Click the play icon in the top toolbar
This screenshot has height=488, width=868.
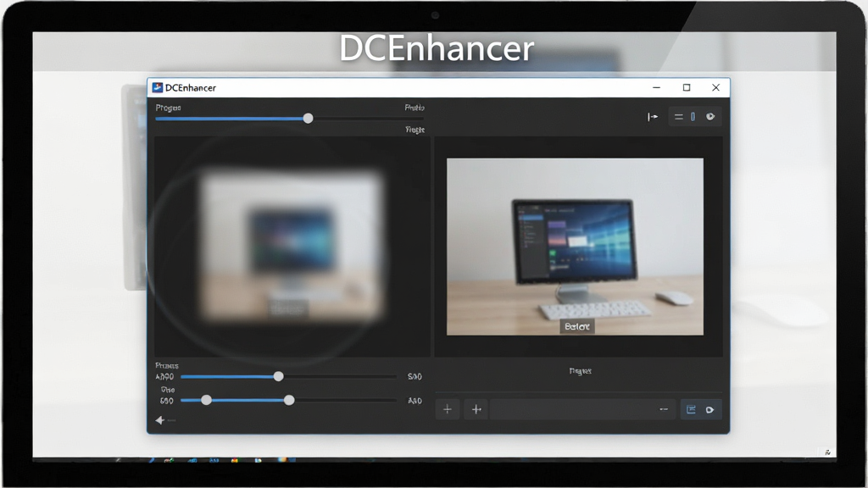click(x=710, y=117)
